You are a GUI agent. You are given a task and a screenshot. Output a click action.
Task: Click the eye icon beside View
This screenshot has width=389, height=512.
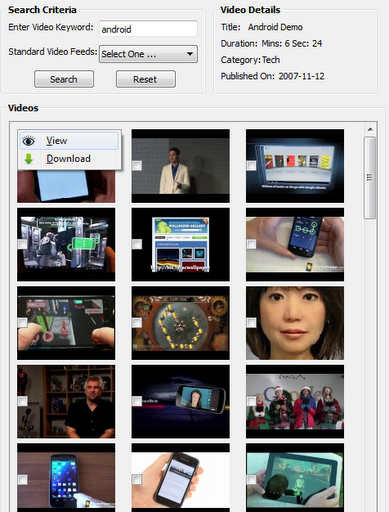28,141
